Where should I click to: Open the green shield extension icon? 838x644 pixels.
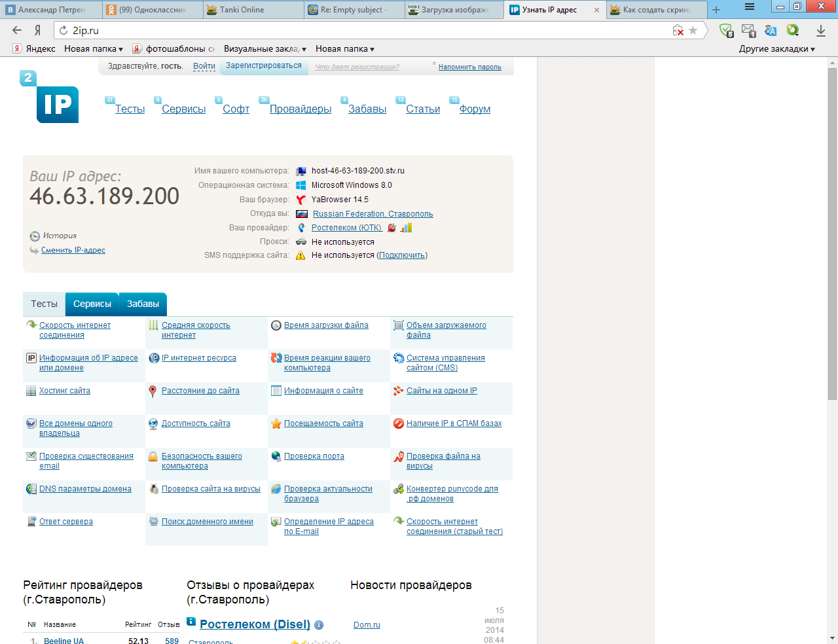pos(726,30)
